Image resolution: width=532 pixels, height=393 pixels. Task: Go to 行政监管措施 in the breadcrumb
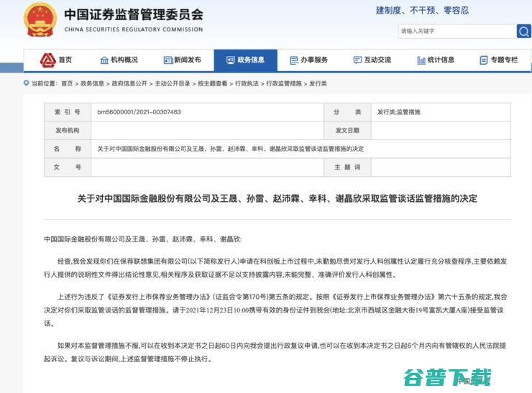(284, 83)
